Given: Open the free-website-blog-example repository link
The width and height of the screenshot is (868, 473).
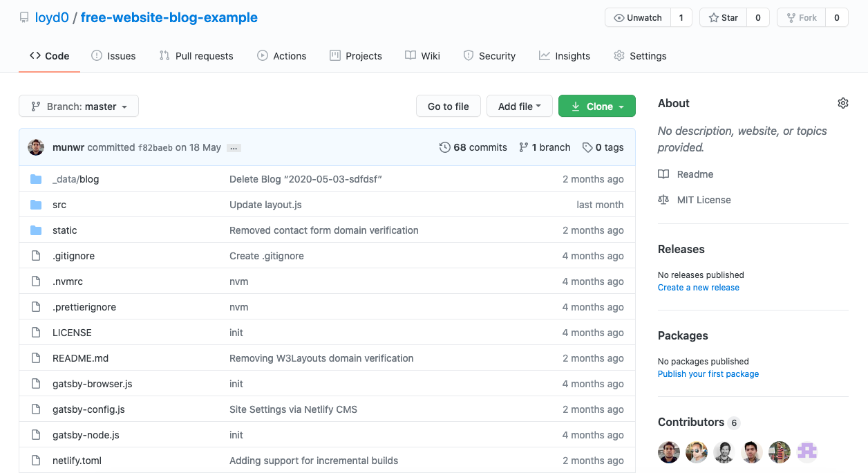Looking at the screenshot, I should pyautogui.click(x=169, y=18).
